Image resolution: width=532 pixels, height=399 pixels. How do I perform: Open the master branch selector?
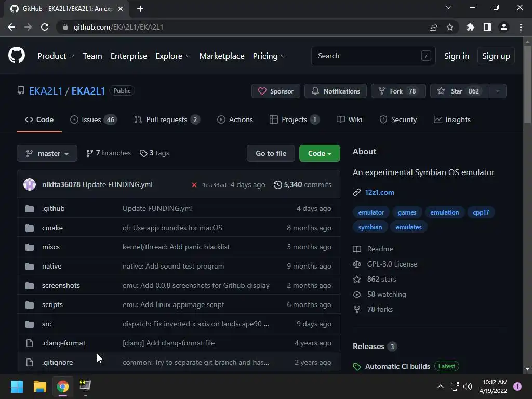[47, 153]
